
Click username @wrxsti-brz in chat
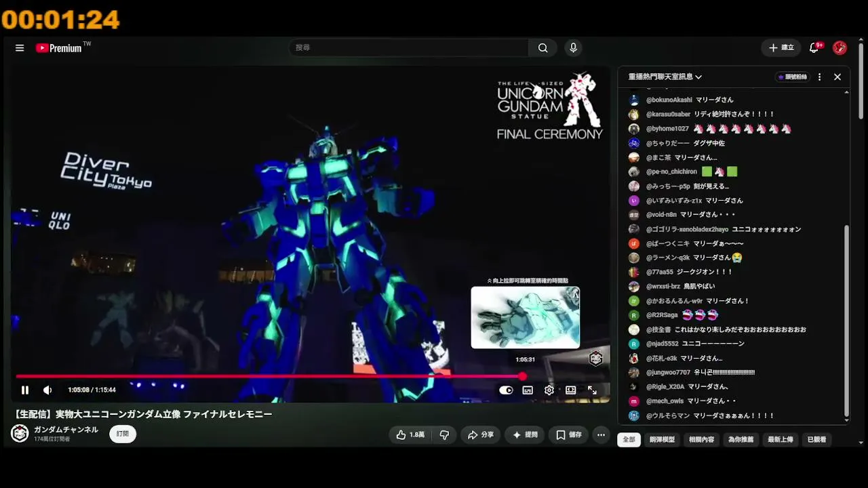click(x=663, y=287)
